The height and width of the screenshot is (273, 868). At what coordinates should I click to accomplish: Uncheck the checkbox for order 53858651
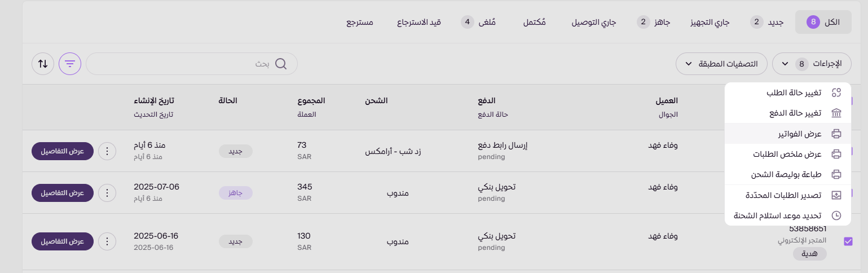(x=848, y=241)
